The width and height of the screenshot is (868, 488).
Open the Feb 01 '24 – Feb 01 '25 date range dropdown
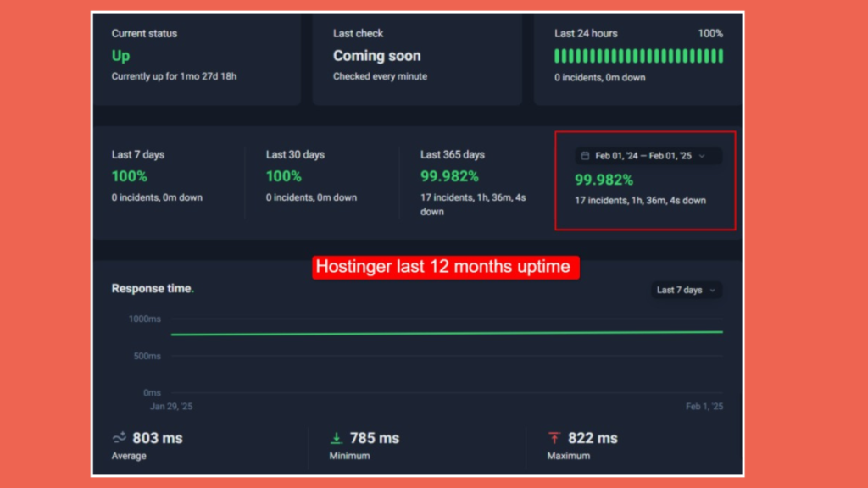(648, 156)
